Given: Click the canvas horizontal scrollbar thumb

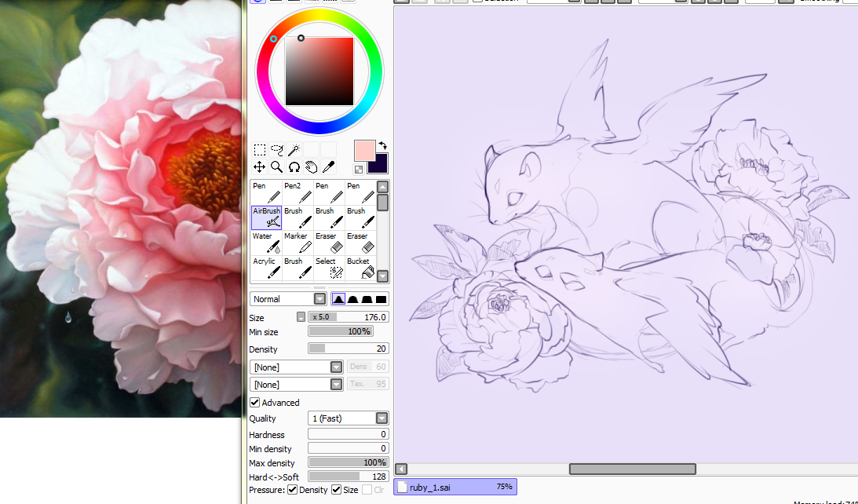Looking at the screenshot, I should 633,469.
